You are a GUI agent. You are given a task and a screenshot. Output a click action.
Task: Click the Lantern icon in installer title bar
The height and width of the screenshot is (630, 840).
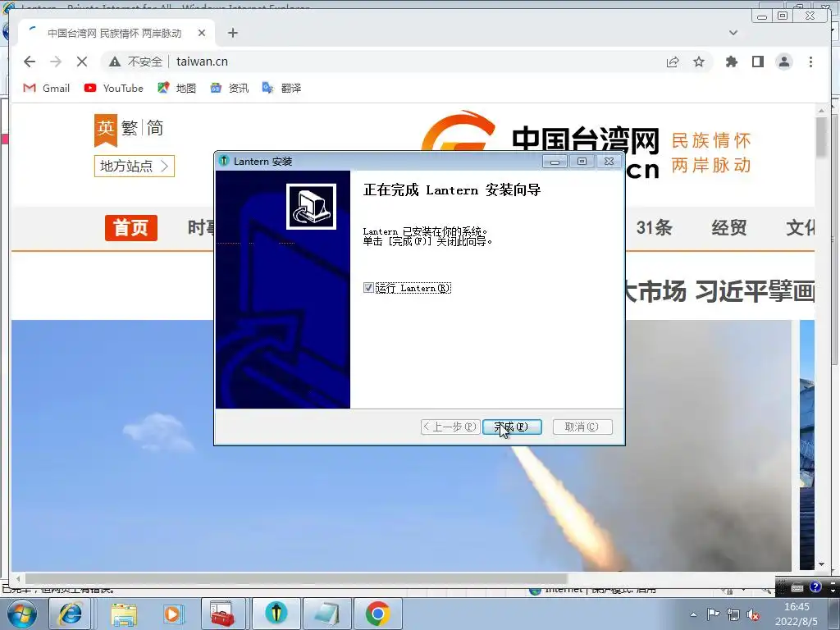224,161
